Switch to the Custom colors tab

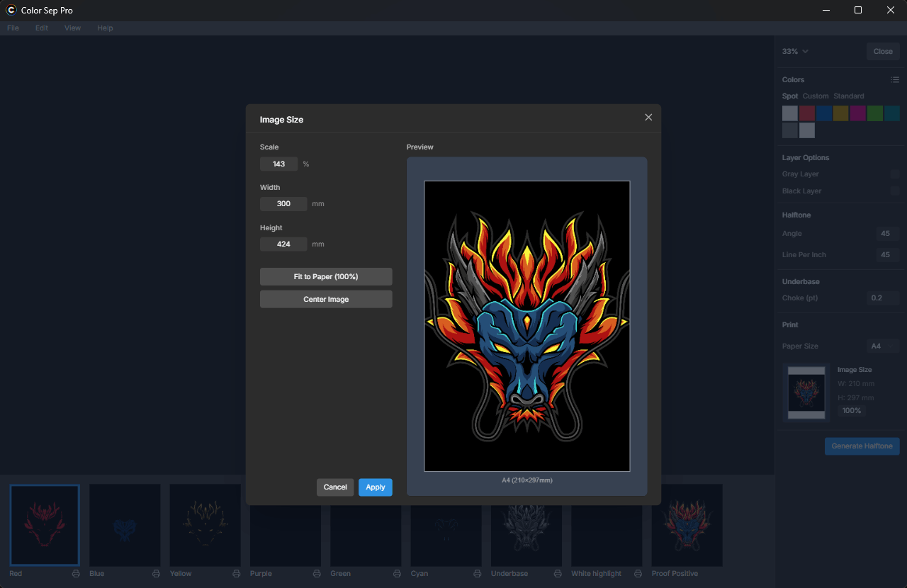pos(816,96)
